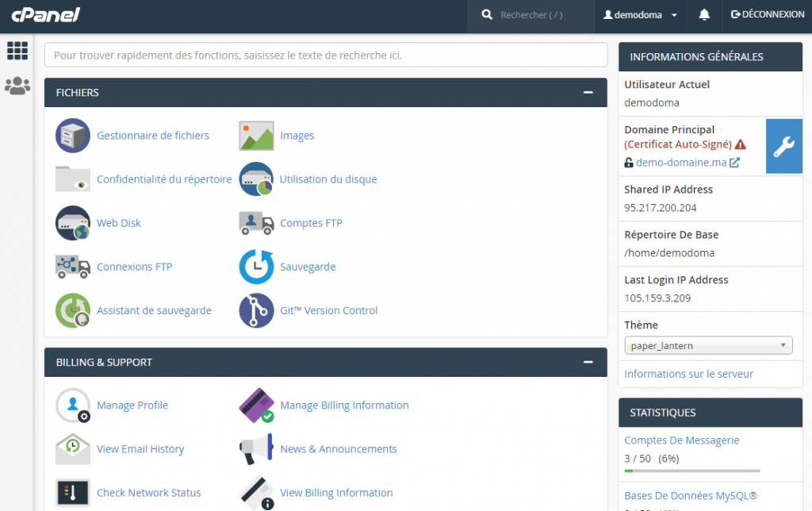
Task: Open Utilisation du disque
Action: pyautogui.click(x=327, y=179)
